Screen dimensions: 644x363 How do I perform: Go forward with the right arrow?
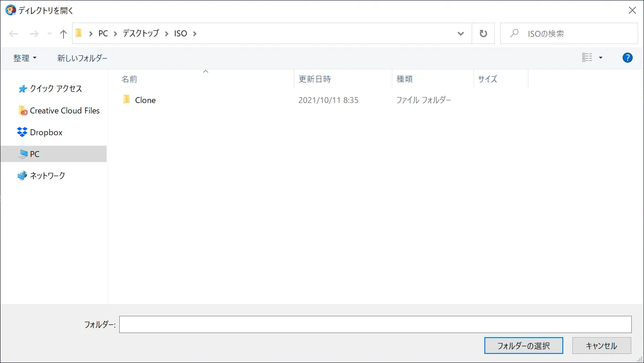(34, 34)
